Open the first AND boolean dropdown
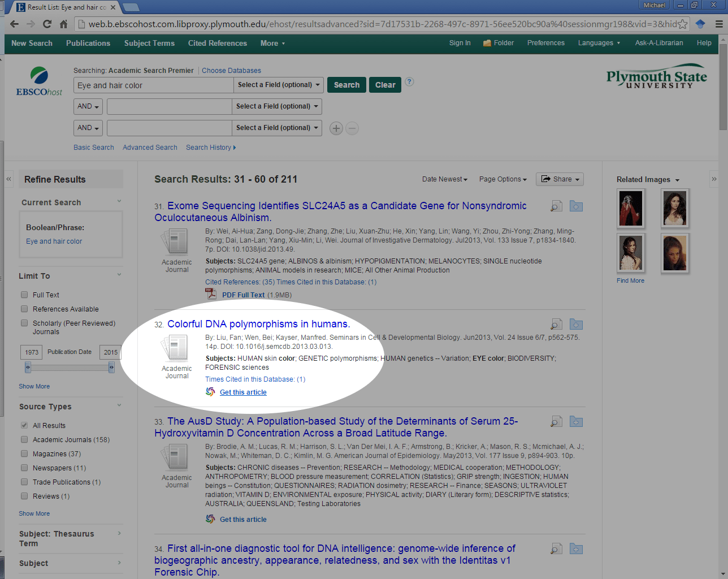Screen dimensions: 728x579 tap(88, 106)
